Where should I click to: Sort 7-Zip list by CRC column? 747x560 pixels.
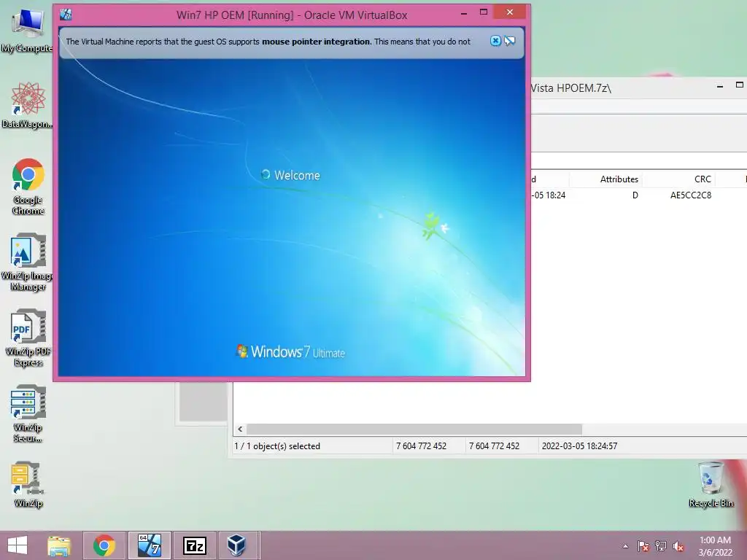(x=703, y=179)
